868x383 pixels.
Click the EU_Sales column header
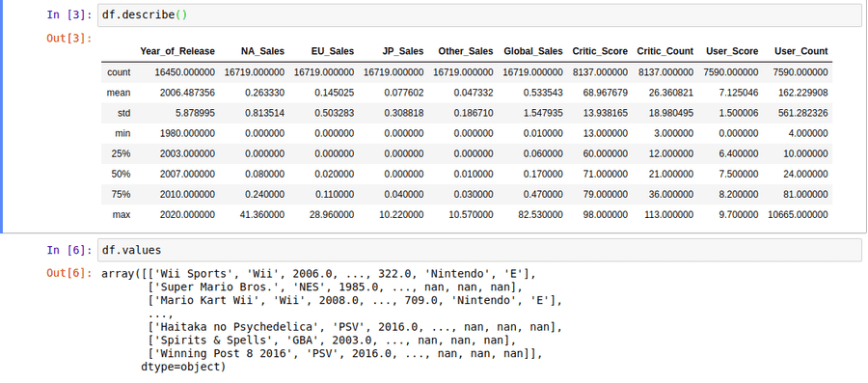[332, 51]
